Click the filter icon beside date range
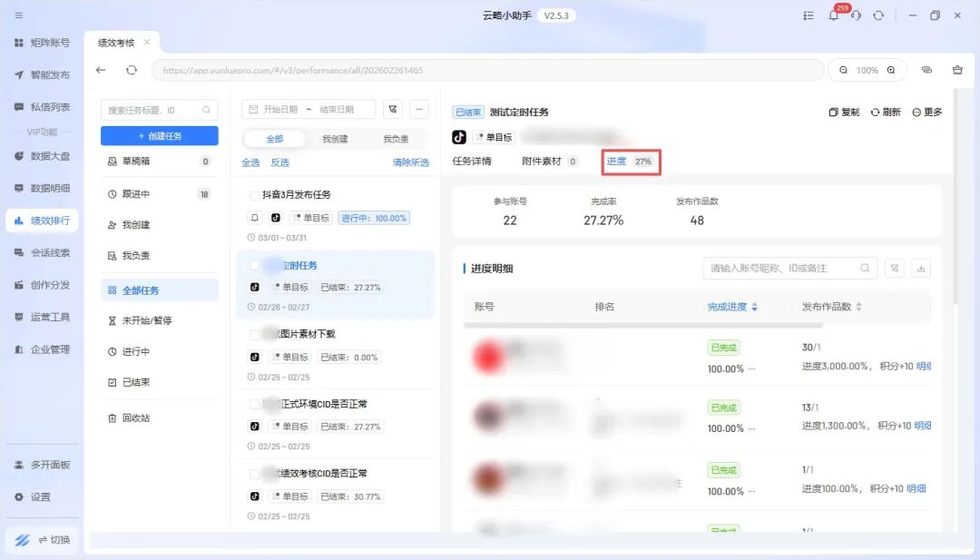 click(393, 109)
